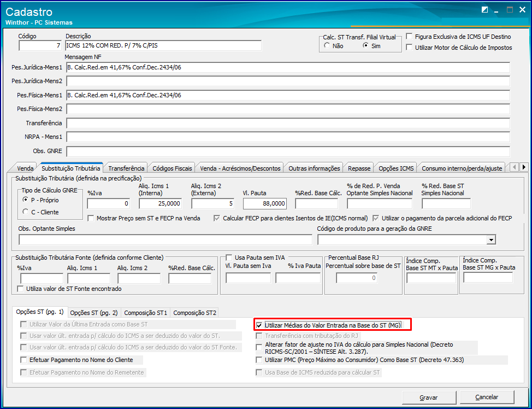Edit the %Iva field in Substituição Tributária

tap(109, 203)
